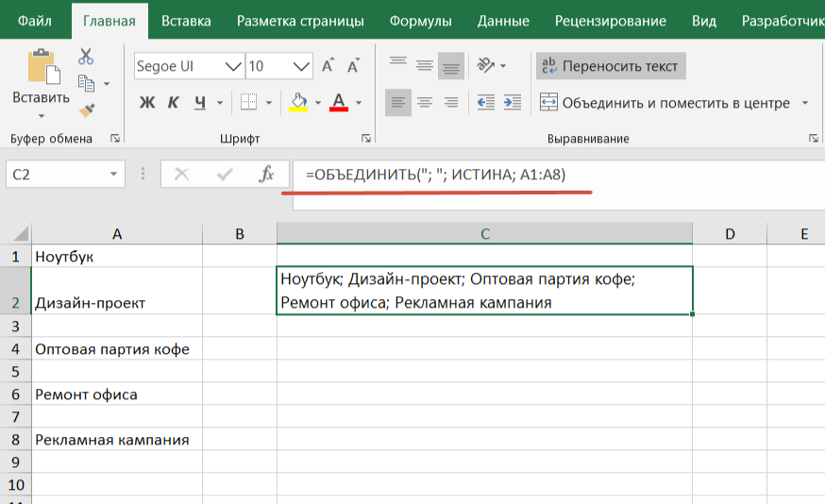This screenshot has width=825, height=504.
Task: Open Name Box C2 dropdown arrow
Action: (113, 175)
